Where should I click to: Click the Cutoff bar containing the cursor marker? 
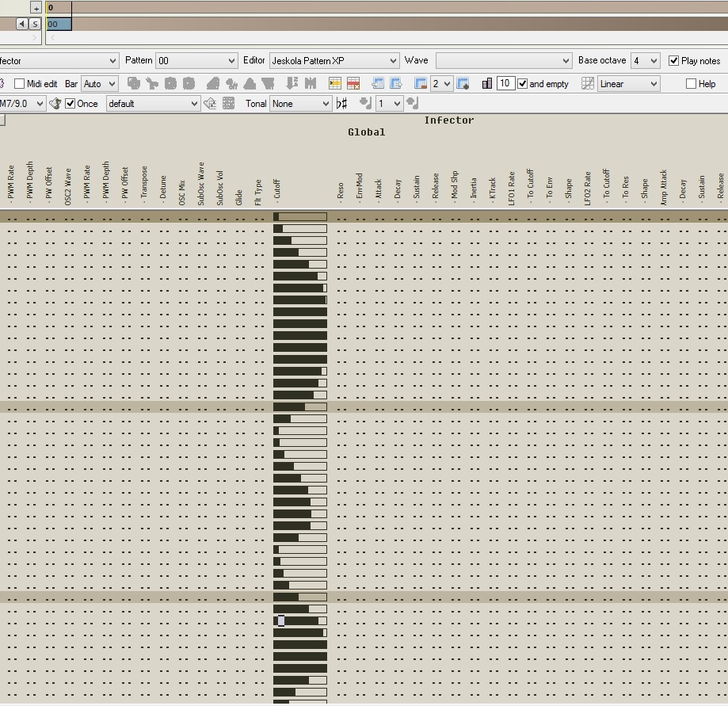pyautogui.click(x=300, y=620)
